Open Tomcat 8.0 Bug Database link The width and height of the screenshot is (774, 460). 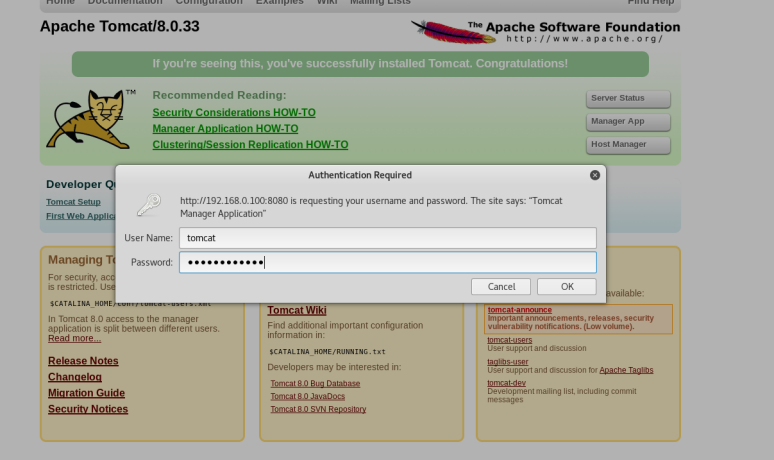[315, 383]
